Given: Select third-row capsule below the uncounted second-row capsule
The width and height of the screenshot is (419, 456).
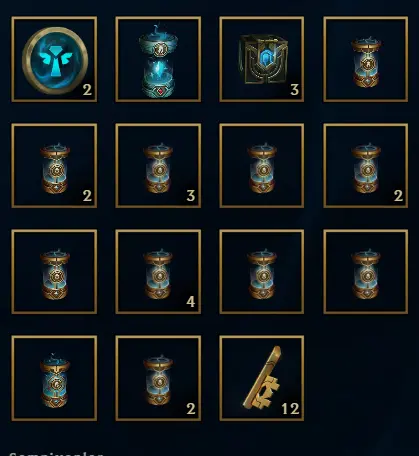Looking at the screenshot, I should [x=262, y=271].
